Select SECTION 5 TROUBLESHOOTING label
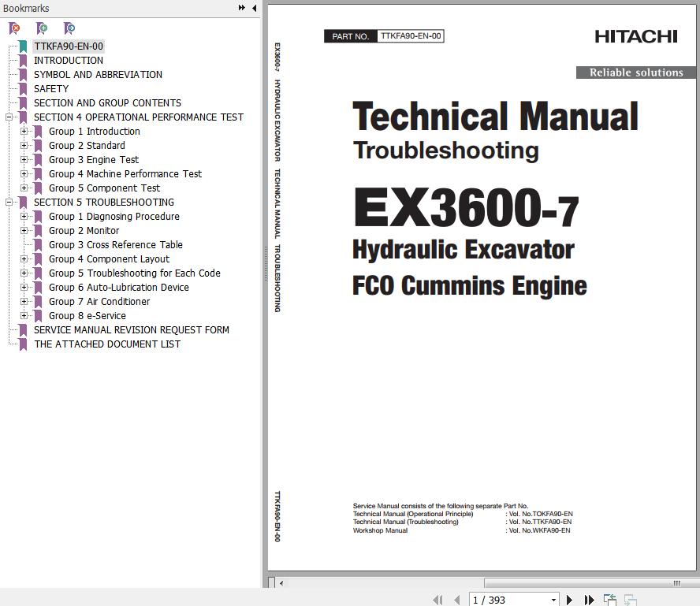 click(x=103, y=203)
